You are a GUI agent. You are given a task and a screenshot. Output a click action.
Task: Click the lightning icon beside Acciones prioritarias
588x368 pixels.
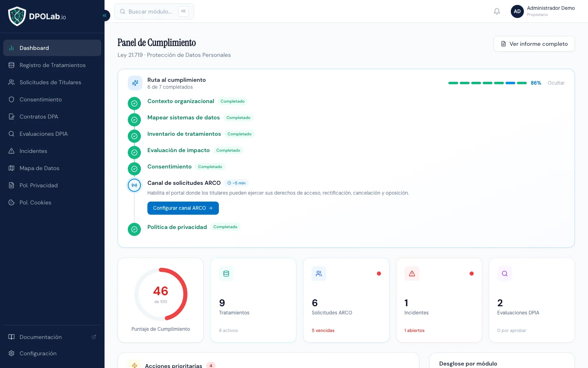pos(134,365)
